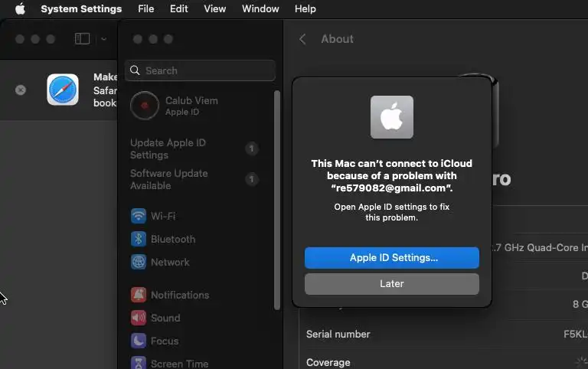
Task: Open the Screen Time hourglass icon
Action: [x=139, y=363]
